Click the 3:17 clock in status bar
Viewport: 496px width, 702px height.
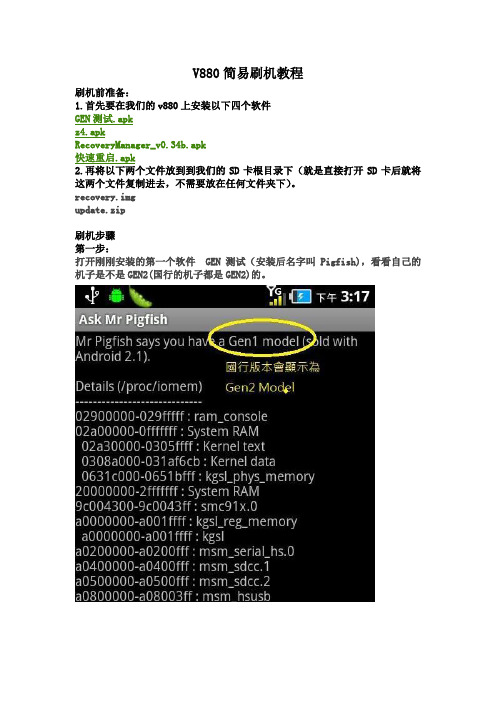point(355,297)
